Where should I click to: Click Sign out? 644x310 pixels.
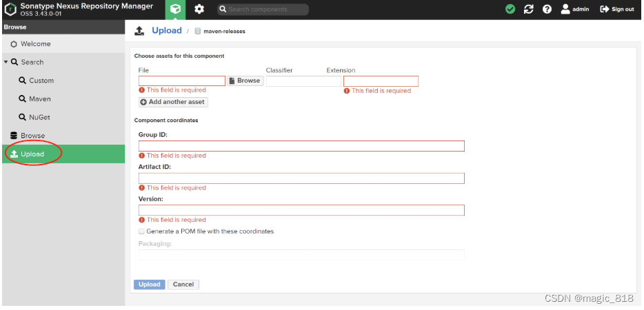(x=617, y=9)
